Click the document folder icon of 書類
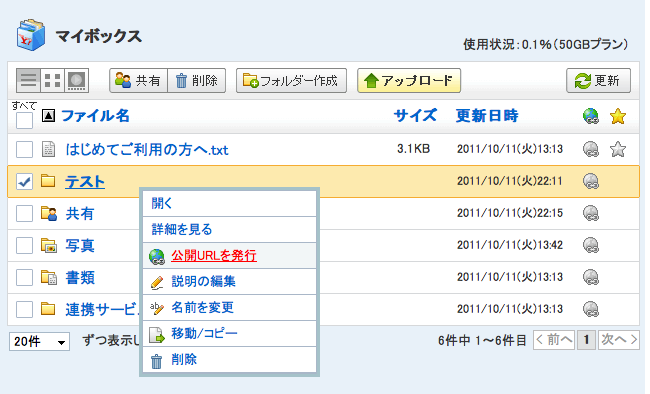 click(x=49, y=277)
